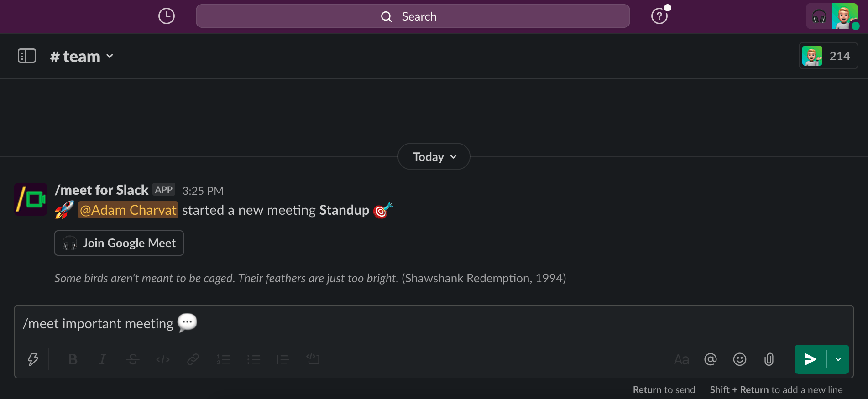Open the /meet for Slack app name
The image size is (868, 399).
pyautogui.click(x=101, y=190)
